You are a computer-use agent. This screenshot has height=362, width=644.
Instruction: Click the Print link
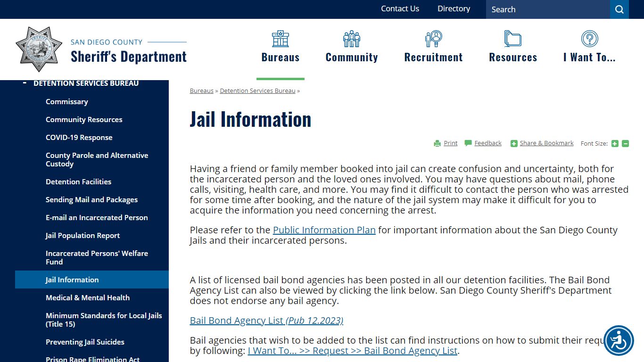tap(451, 143)
